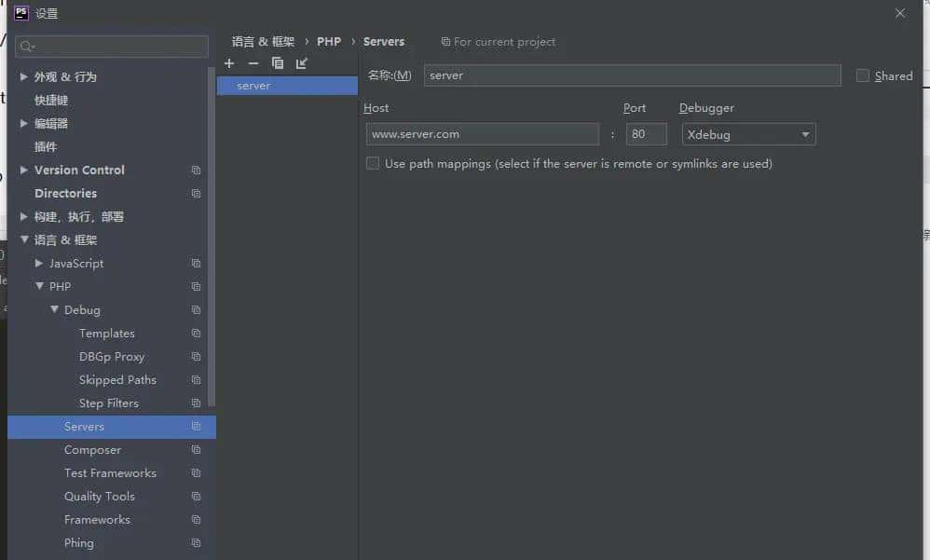Screen dimensions: 930x560
Task: Click the shared-settings icon beside Servers
Action: pos(196,427)
